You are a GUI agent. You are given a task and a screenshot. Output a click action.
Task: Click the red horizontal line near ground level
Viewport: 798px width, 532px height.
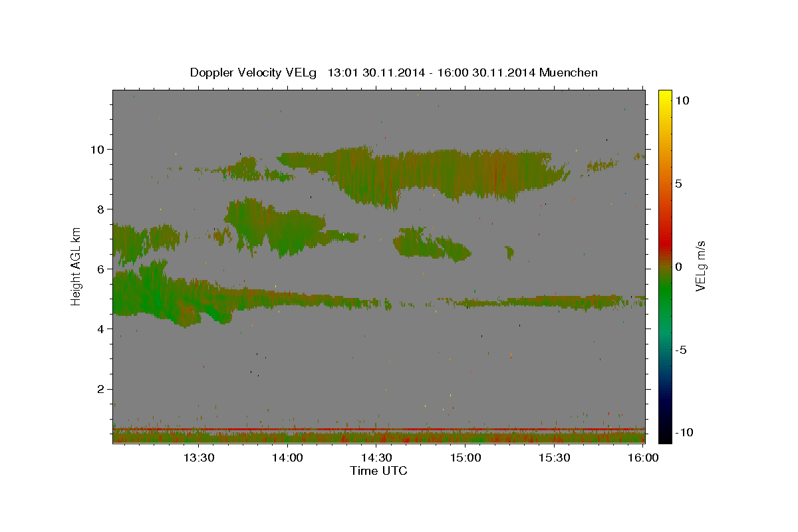378,430
